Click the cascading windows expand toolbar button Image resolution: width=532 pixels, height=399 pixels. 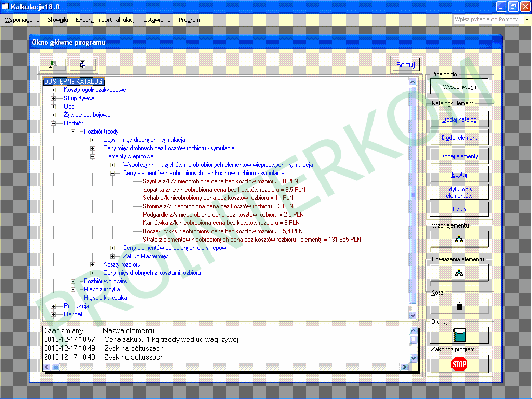point(83,64)
